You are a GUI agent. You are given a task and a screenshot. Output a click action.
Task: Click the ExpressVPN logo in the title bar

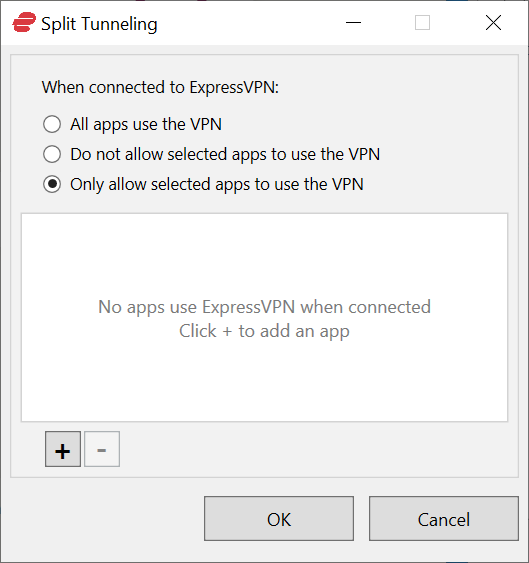pyautogui.click(x=24, y=23)
